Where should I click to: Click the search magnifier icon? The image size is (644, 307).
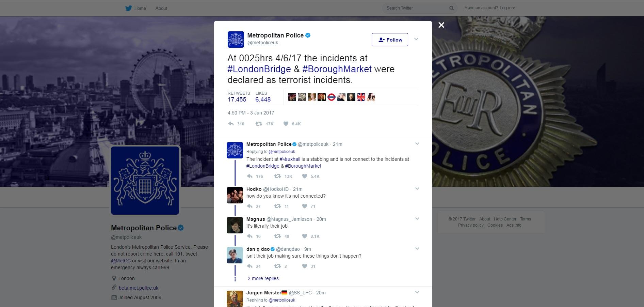[x=451, y=8]
